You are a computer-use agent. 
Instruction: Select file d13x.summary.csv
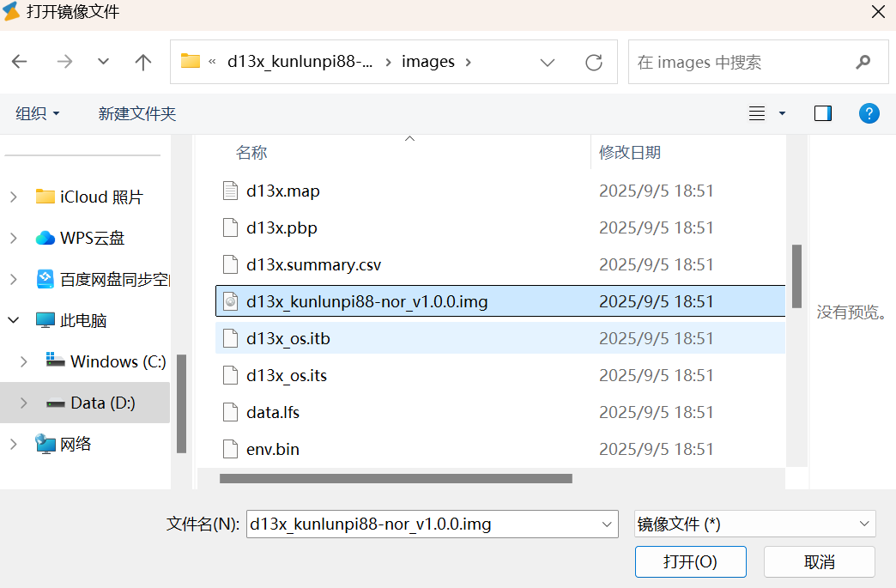click(500, 264)
